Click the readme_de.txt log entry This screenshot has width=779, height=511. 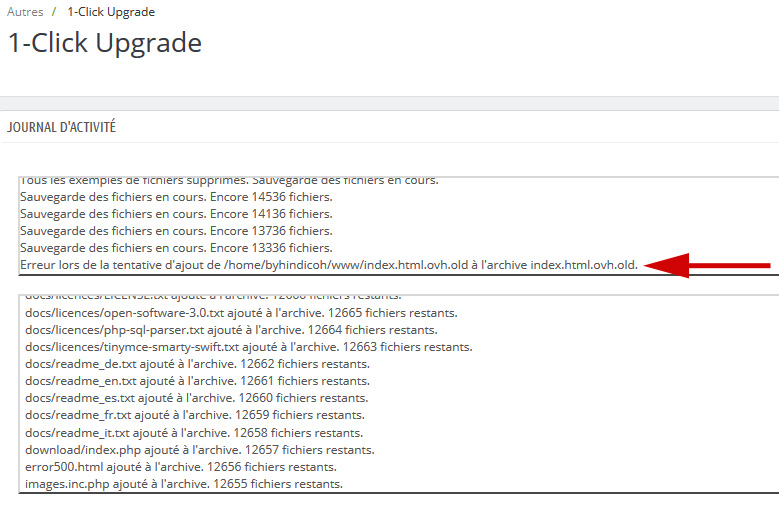pos(197,364)
